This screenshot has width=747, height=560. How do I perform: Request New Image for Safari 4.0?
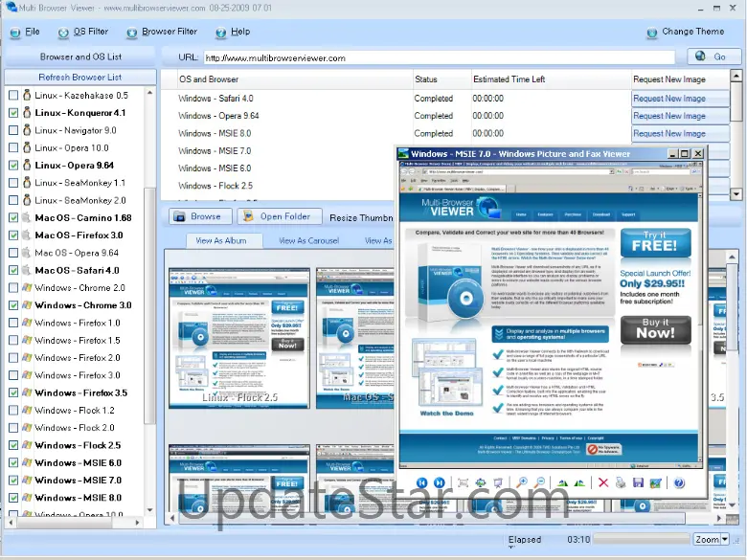coord(680,99)
